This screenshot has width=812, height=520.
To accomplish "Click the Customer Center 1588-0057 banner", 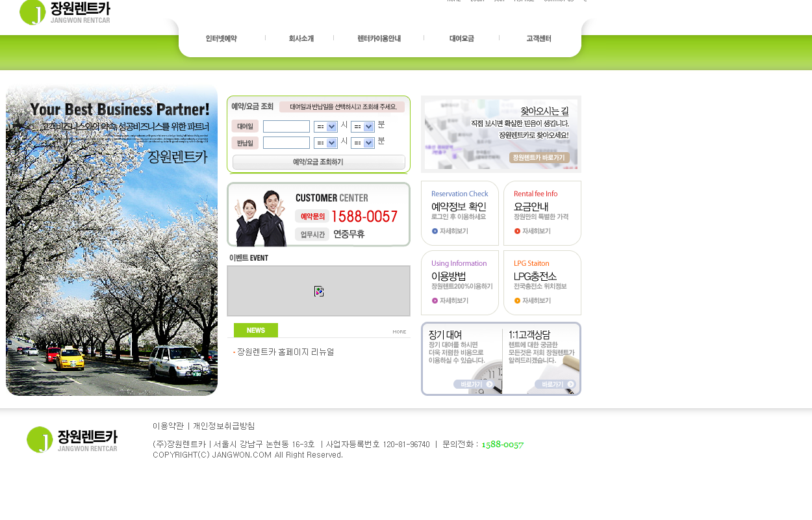I will pyautogui.click(x=318, y=214).
